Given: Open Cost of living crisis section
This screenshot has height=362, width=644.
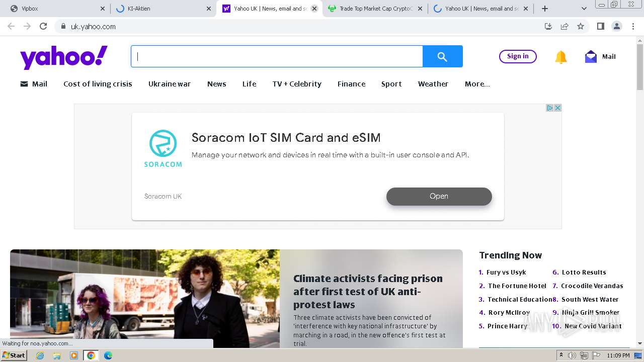Looking at the screenshot, I should pyautogui.click(x=98, y=84).
